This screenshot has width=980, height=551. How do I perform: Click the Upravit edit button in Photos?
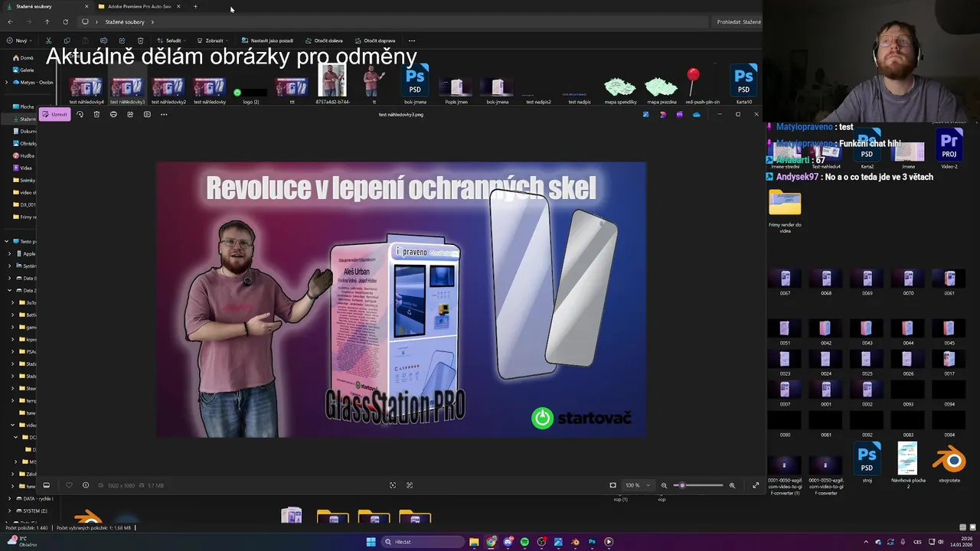54,114
